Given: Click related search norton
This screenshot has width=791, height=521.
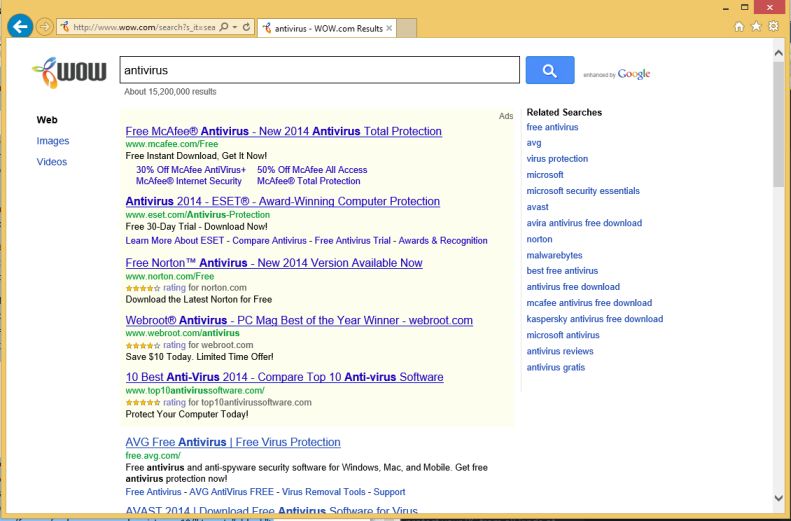Looking at the screenshot, I should (539, 239).
